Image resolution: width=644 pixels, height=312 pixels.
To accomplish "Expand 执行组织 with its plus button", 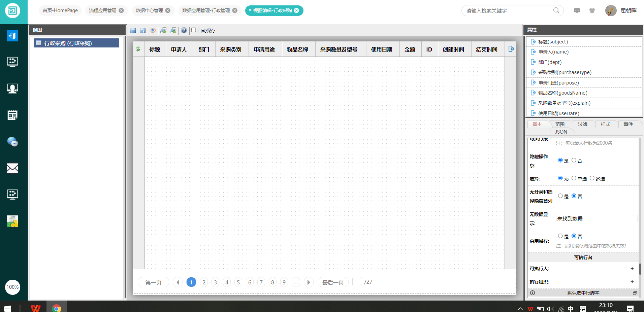I will pos(632,282).
